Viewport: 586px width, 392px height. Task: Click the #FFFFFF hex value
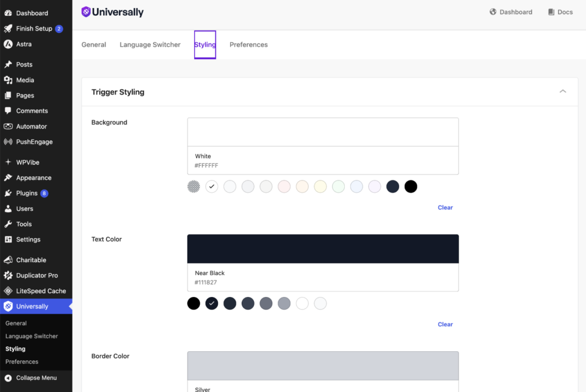click(x=206, y=166)
